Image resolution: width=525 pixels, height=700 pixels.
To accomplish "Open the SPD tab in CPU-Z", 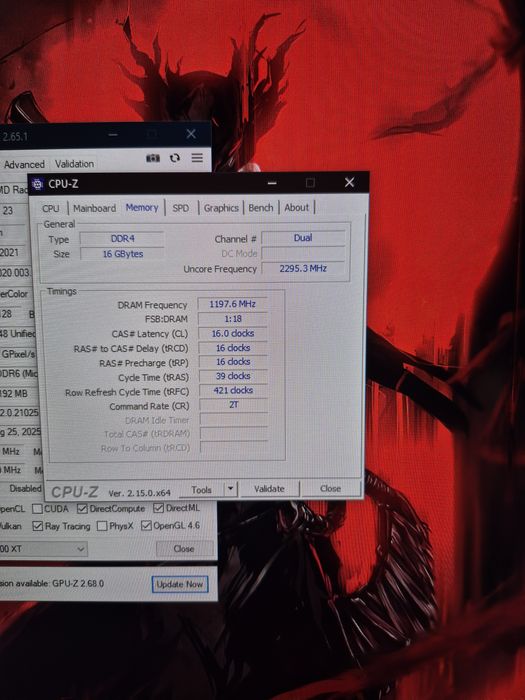I will 180,208.
